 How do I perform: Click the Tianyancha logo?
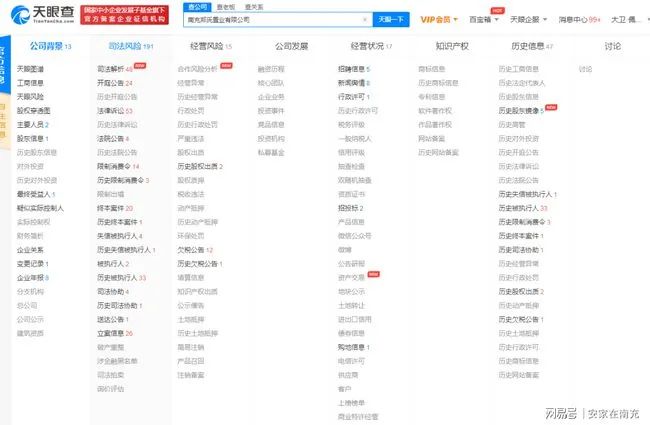(x=42, y=15)
